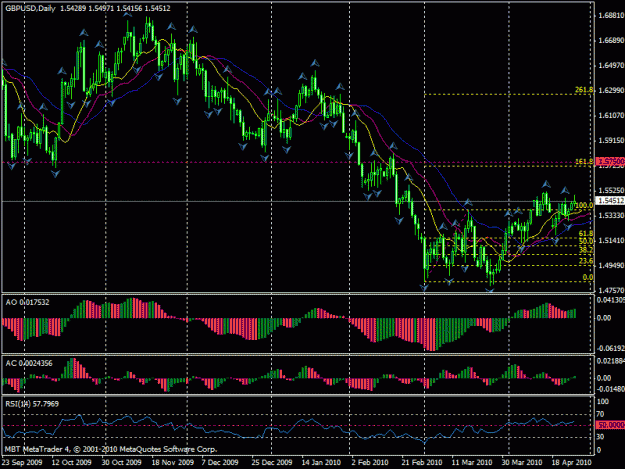Select the Fibonacci 61.8 level label
Viewport: 625px width, 469px height.
pos(586,234)
